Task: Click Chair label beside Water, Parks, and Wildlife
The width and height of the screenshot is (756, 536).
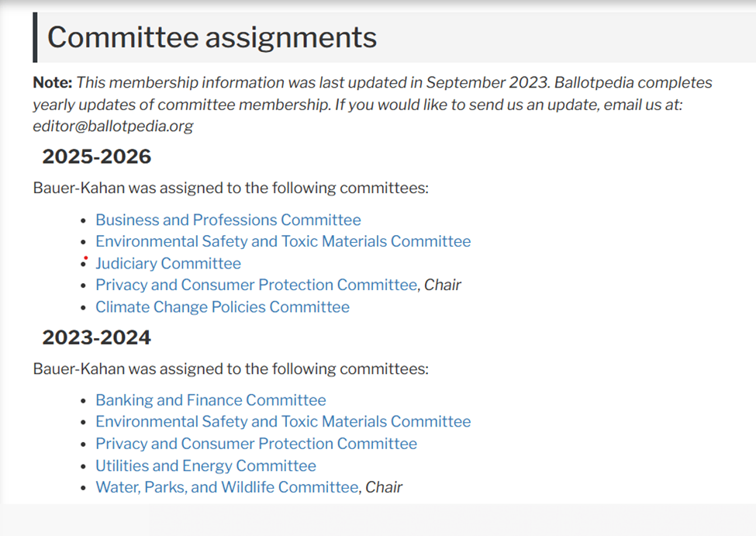Action: (x=384, y=488)
